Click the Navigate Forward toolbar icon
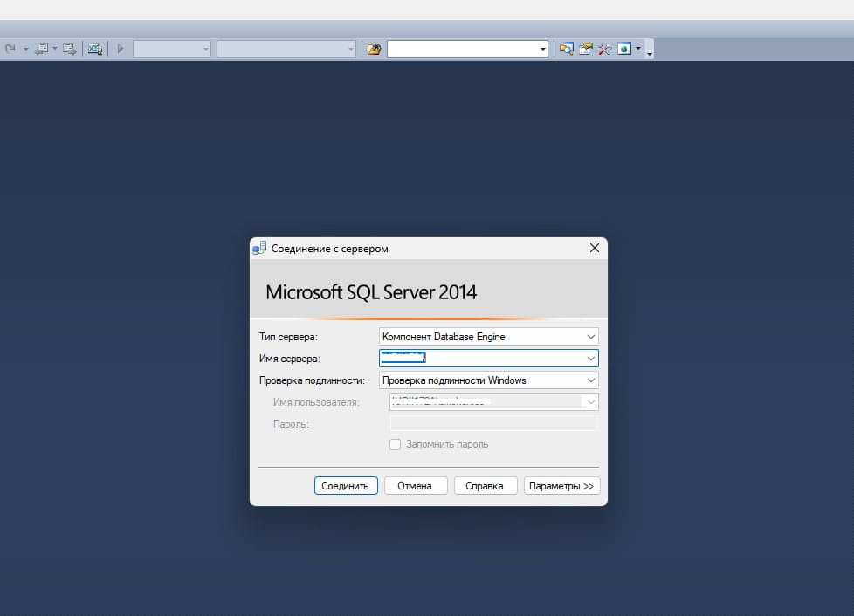The height and width of the screenshot is (616, 854). [x=69, y=49]
